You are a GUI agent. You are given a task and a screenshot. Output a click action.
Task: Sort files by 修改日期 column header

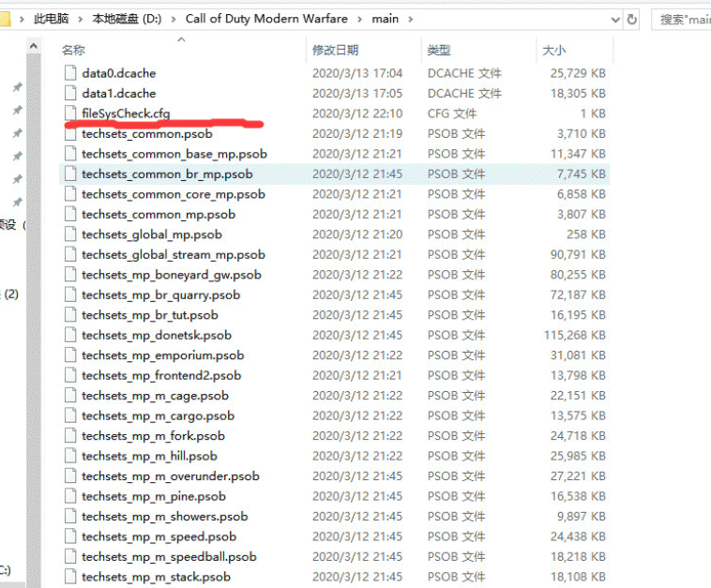336,50
